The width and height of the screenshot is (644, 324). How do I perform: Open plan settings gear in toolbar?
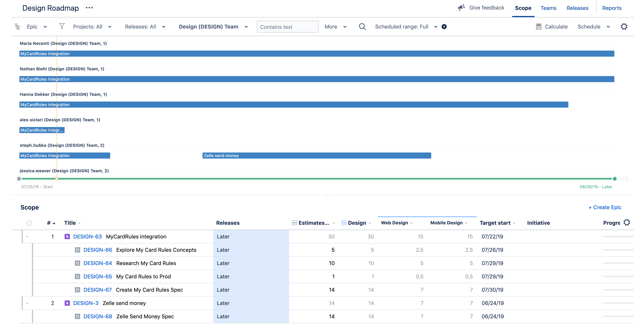[624, 26]
